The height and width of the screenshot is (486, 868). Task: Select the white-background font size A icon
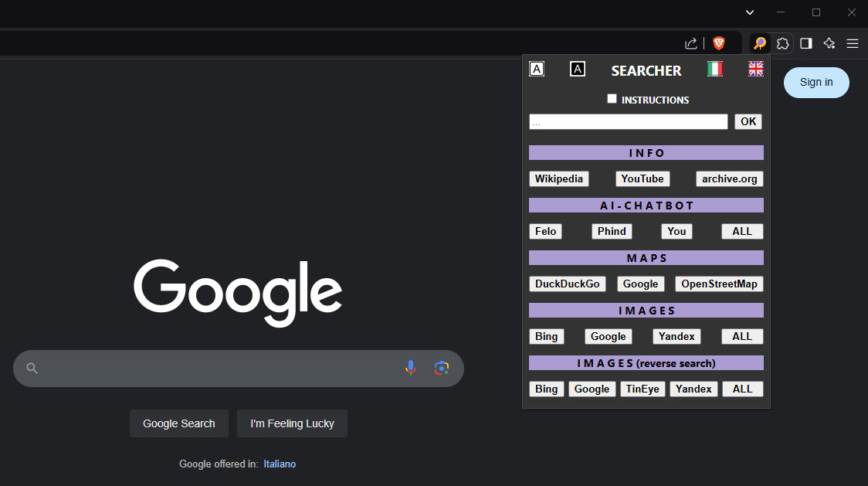pos(537,69)
